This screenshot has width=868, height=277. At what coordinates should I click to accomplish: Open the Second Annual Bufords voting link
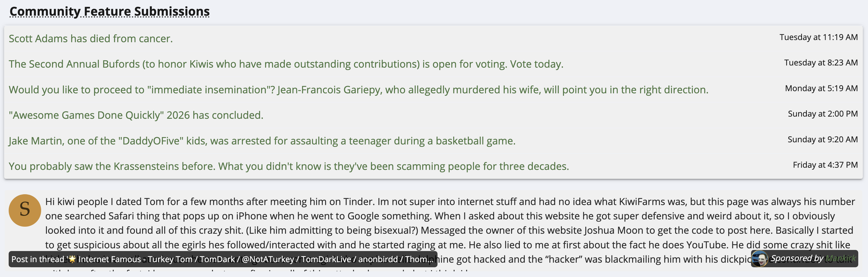click(x=286, y=64)
